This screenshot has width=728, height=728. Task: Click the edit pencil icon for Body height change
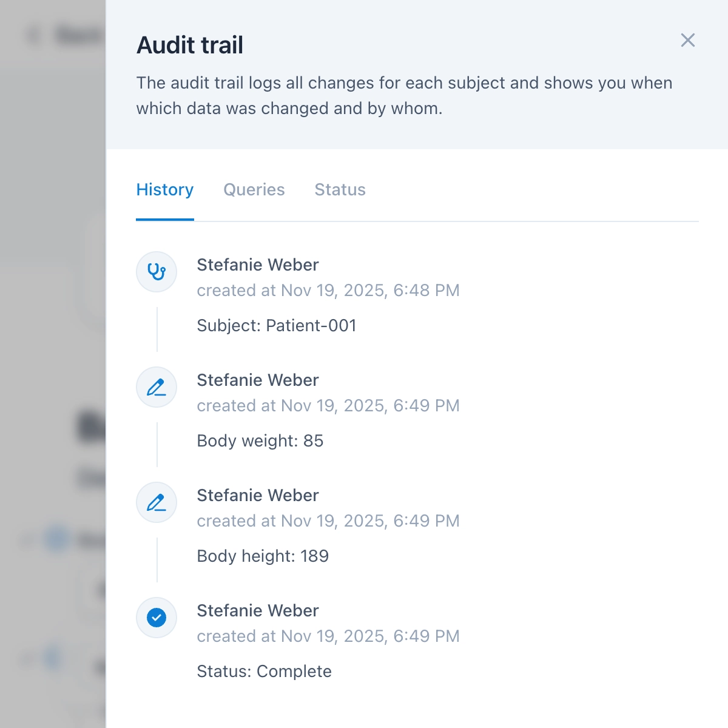coord(156,502)
